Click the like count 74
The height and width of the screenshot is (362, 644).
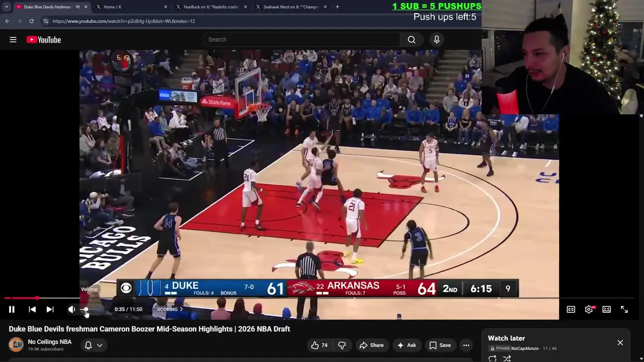[x=325, y=345]
